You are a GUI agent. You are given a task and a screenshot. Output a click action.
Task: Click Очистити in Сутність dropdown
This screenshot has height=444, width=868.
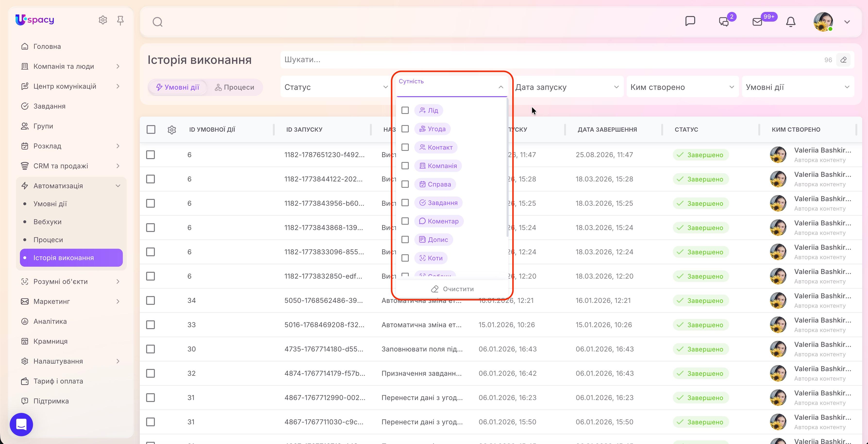pos(452,289)
